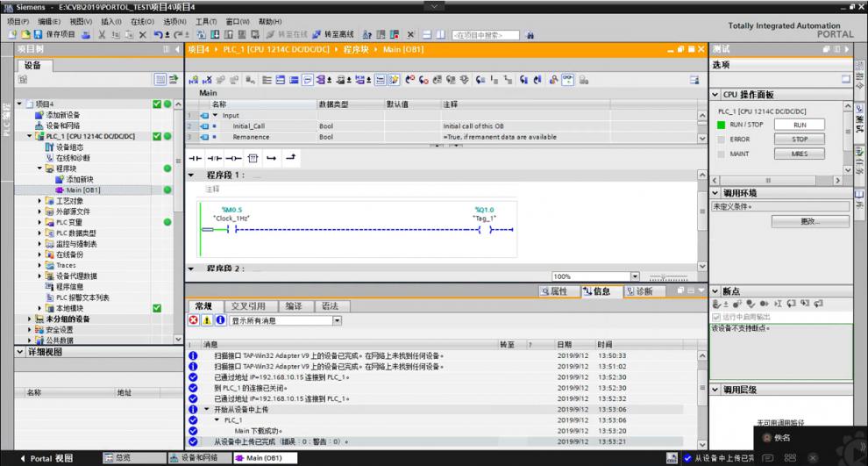Click the compile icon in main toolbar
The height and width of the screenshot is (466, 868).
(202, 34)
